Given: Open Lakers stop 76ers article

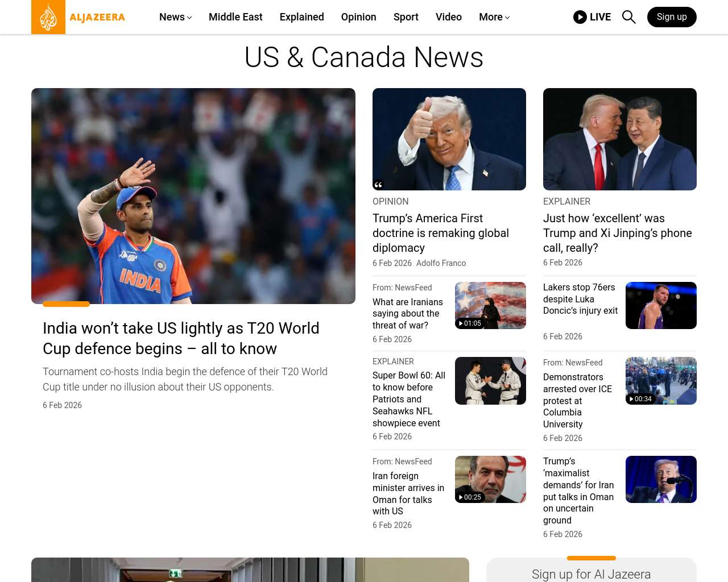Looking at the screenshot, I should 580,299.
